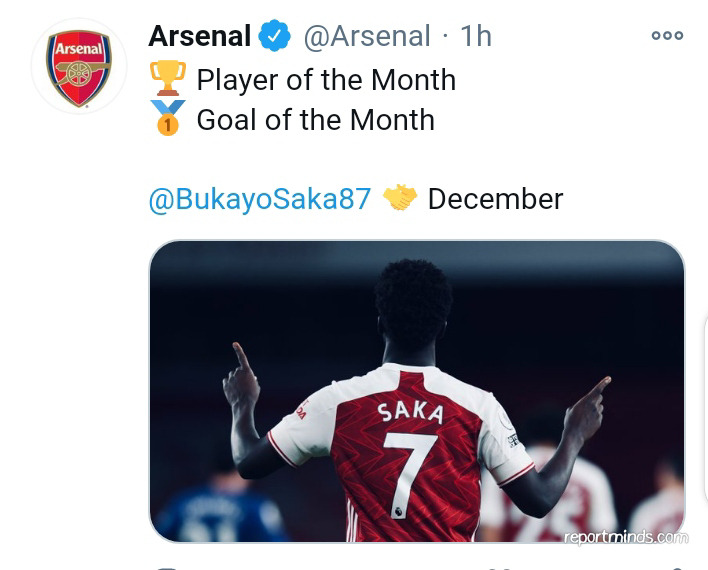Click the handshake emoji before December
The width and height of the screenshot is (708, 570).
[400, 198]
